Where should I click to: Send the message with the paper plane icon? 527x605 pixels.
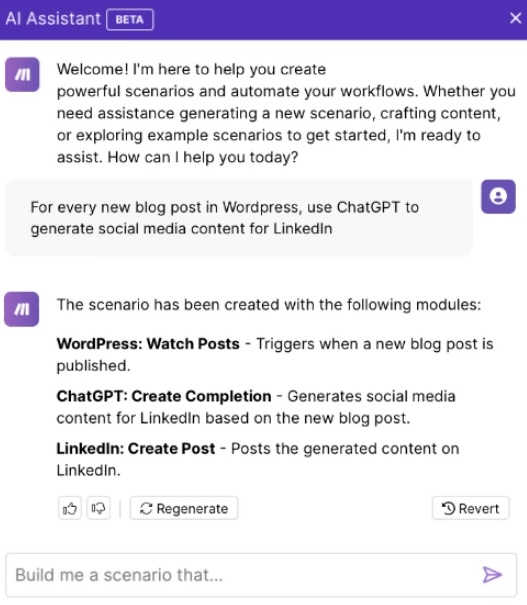point(492,575)
